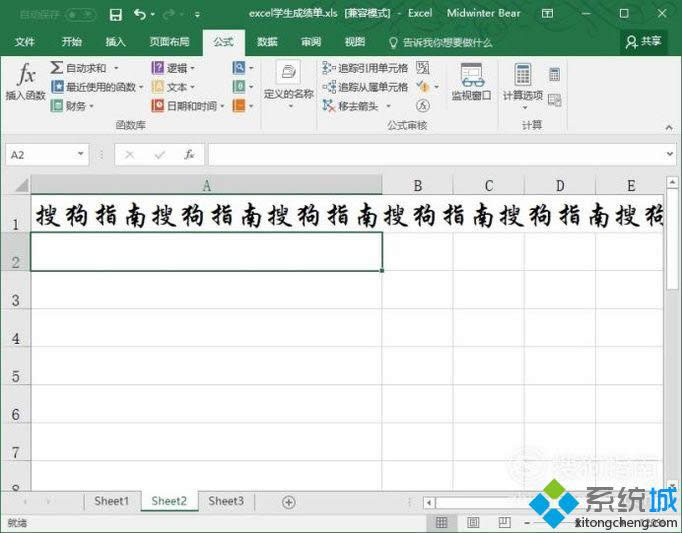Click the Insert Function fx button in formula bar
This screenshot has width=682, height=533.
189,154
